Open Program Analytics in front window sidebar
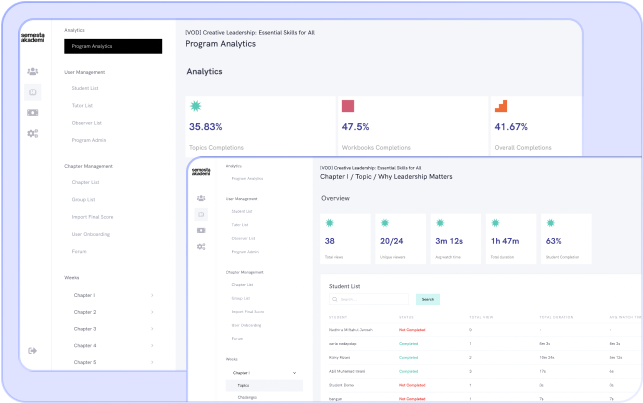The image size is (643, 403). tap(247, 179)
